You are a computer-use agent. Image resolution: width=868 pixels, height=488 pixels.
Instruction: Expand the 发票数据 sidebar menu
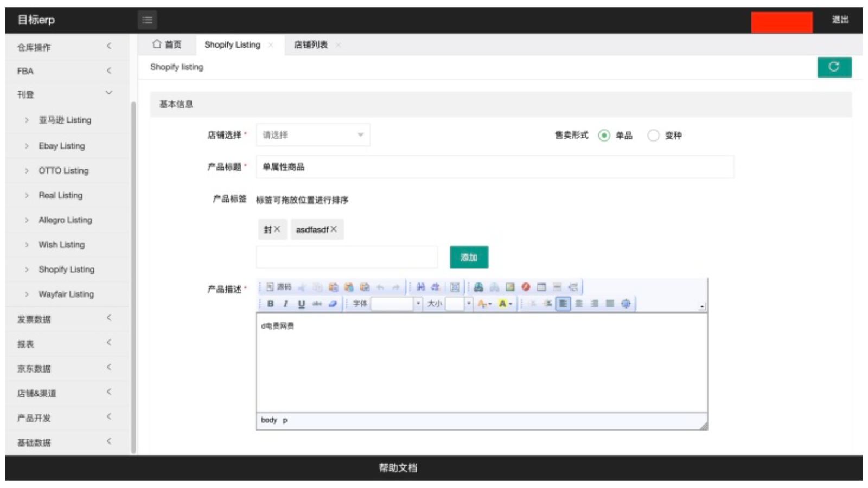point(67,319)
